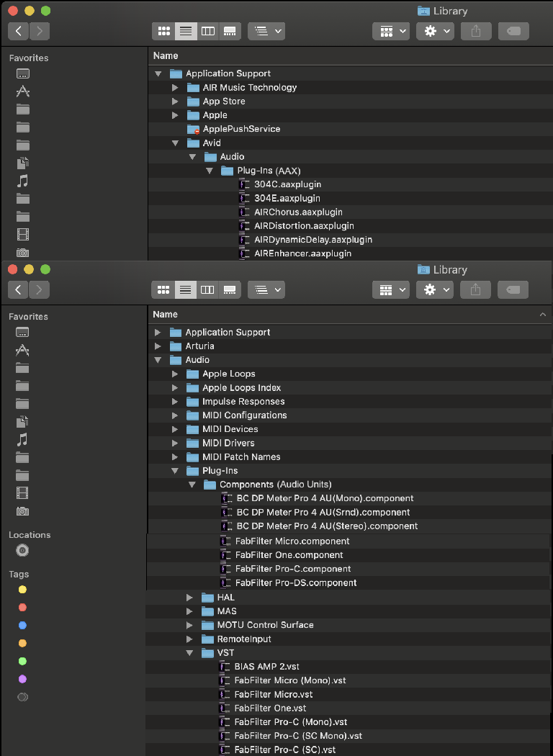Open Movies in bottom window sidebar
Image resolution: width=553 pixels, height=756 pixels.
pos(22,493)
